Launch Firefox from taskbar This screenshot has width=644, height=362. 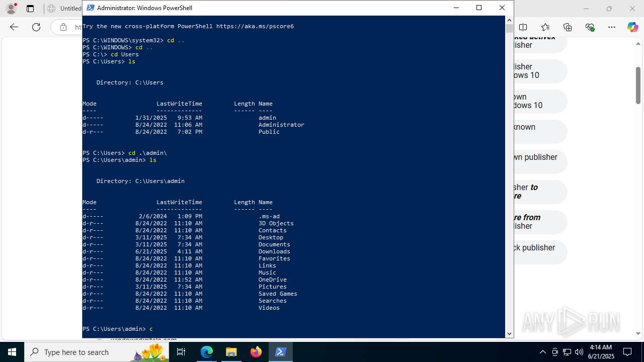pos(256,352)
